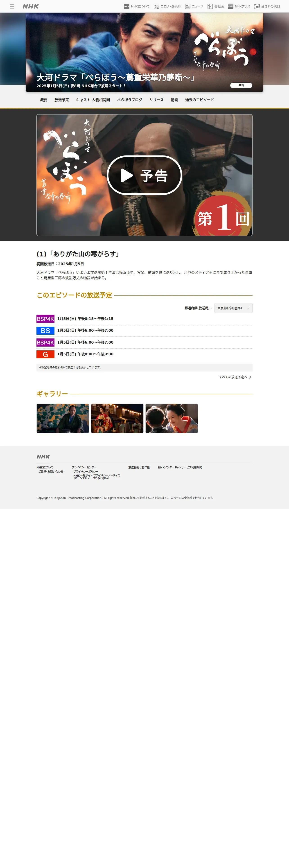Click the このエピソードの放送予定 heading
The image size is (289, 868).
(74, 295)
